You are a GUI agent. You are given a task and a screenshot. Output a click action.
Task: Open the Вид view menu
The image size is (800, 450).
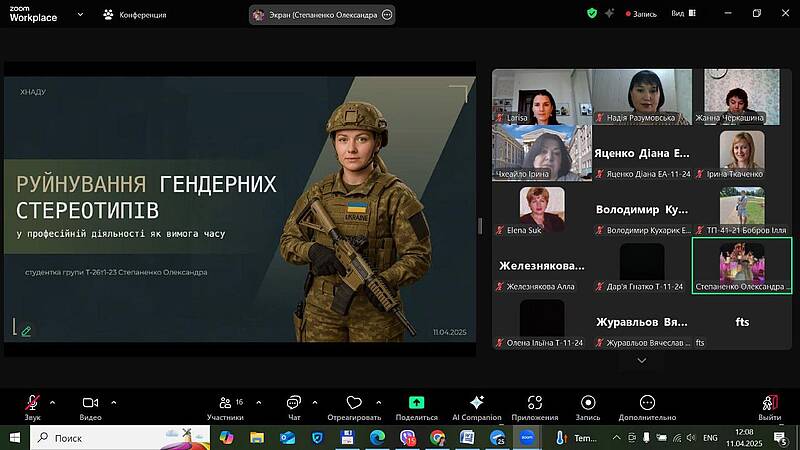tap(678, 14)
